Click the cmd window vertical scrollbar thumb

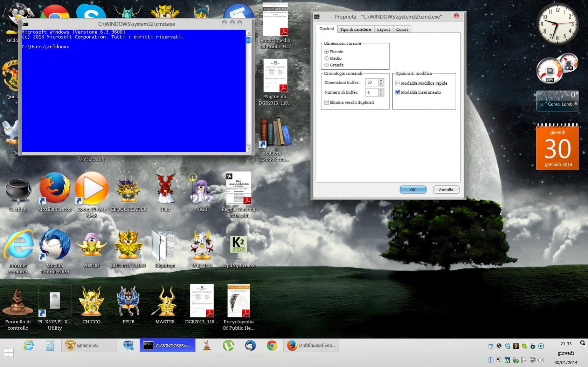tap(249, 40)
